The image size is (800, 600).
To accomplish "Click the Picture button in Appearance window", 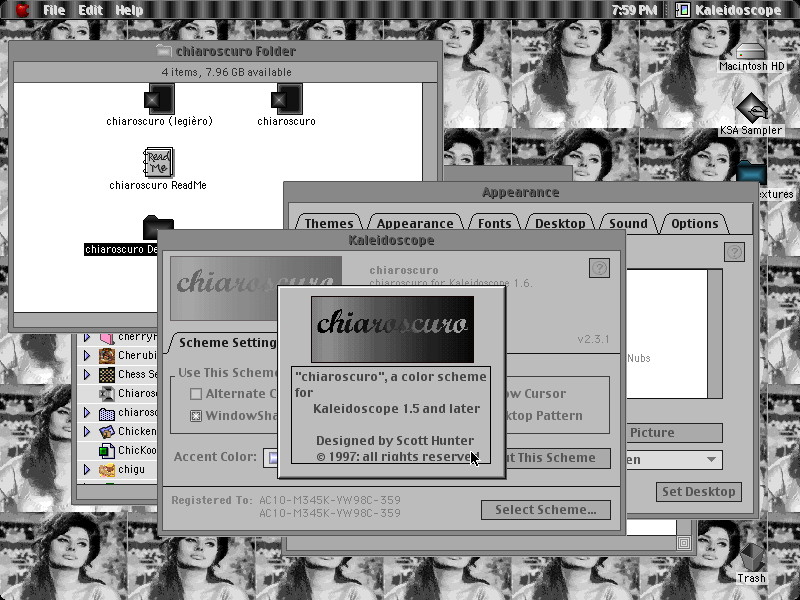I will pos(674,433).
